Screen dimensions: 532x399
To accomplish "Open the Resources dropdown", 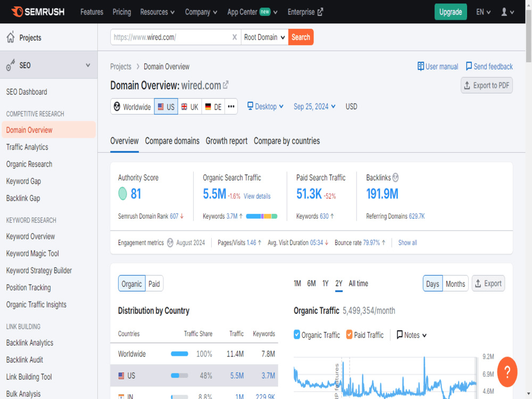I will 157,12.
